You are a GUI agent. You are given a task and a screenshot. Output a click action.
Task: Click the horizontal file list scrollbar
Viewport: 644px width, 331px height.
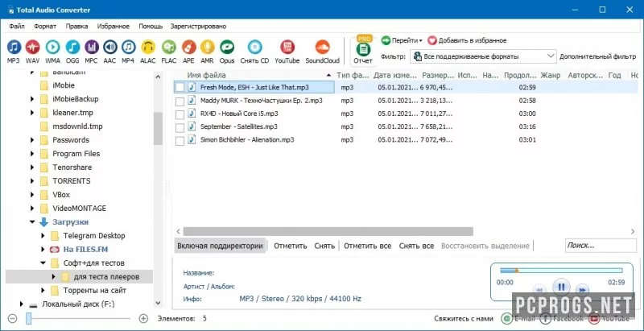[x=328, y=232]
